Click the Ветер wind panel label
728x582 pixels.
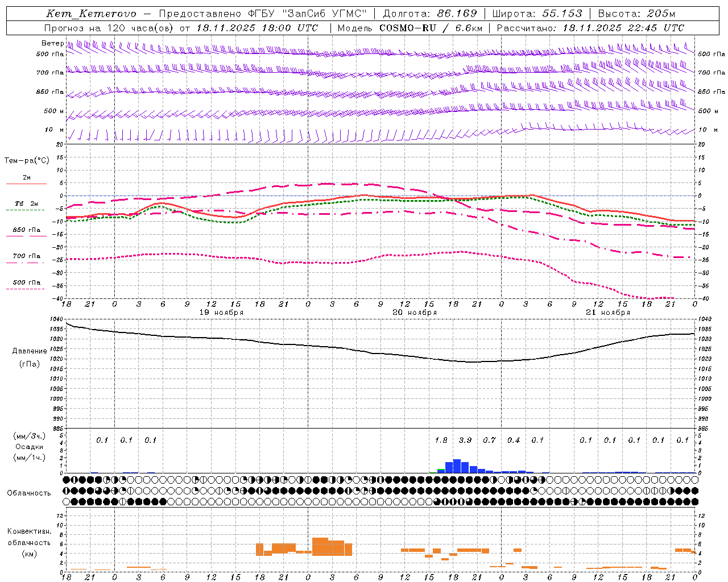tap(53, 43)
